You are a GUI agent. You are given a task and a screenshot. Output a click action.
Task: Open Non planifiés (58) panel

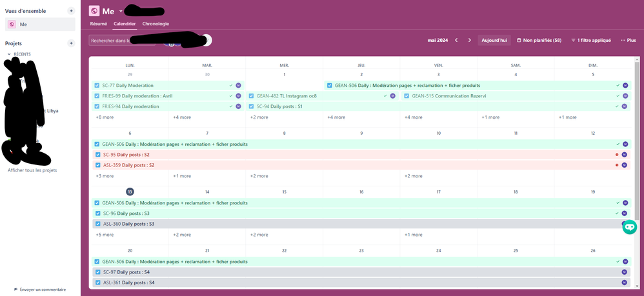click(x=539, y=40)
